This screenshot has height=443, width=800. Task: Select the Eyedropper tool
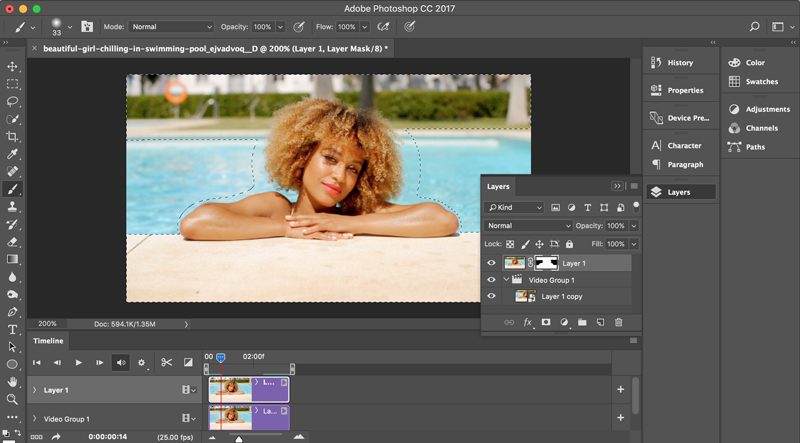12,154
